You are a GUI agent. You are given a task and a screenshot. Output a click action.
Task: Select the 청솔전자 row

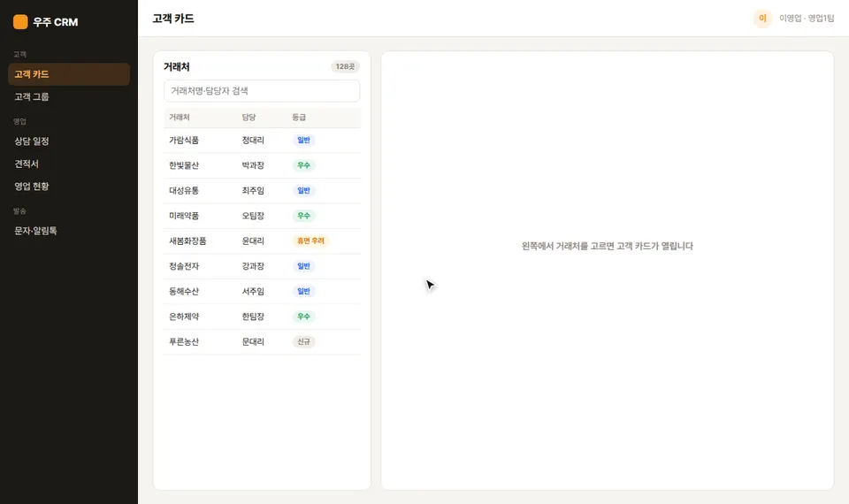click(262, 266)
